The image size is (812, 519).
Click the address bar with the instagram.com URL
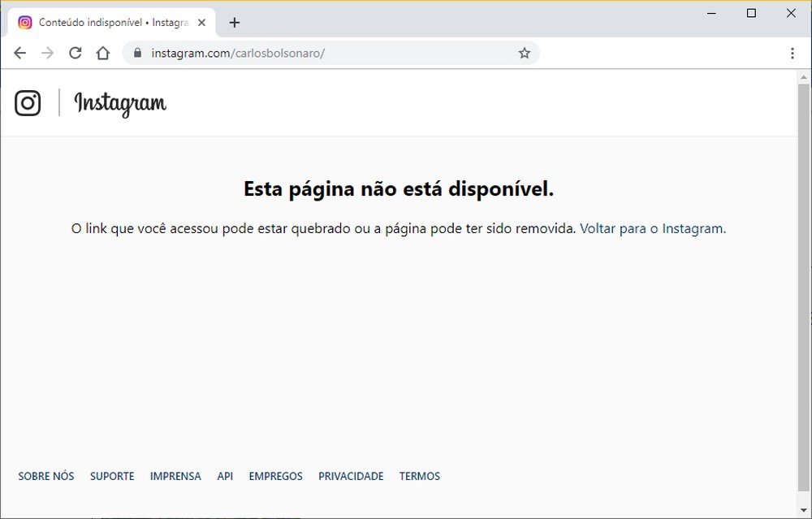[x=331, y=53]
